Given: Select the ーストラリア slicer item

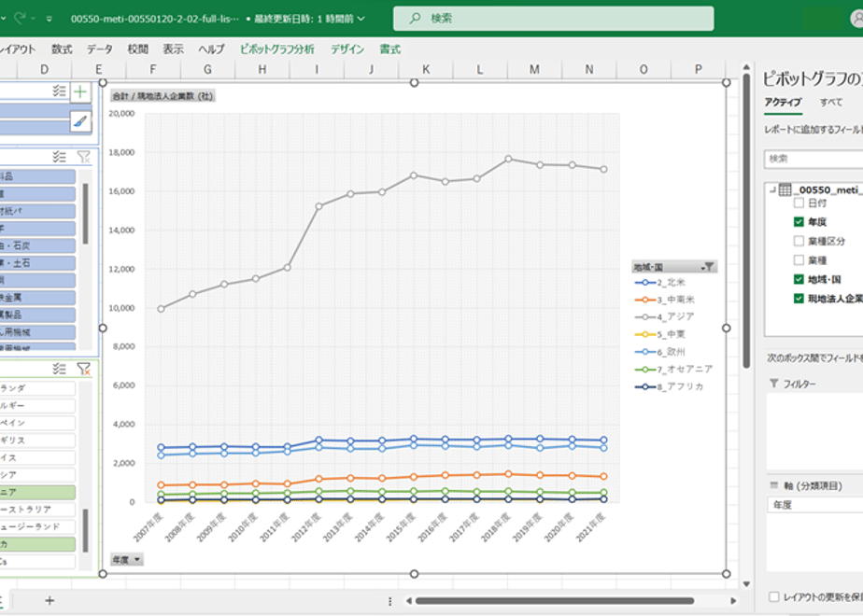Looking at the screenshot, I should click(37, 510).
